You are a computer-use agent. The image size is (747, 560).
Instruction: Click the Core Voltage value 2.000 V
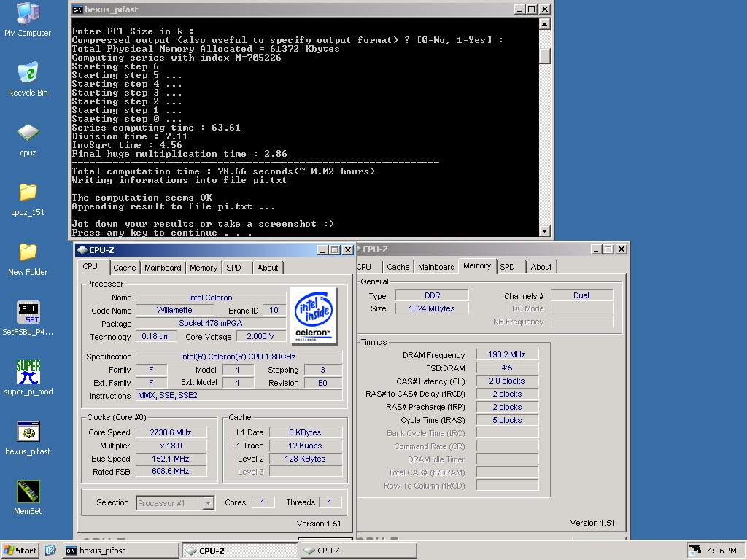260,336
